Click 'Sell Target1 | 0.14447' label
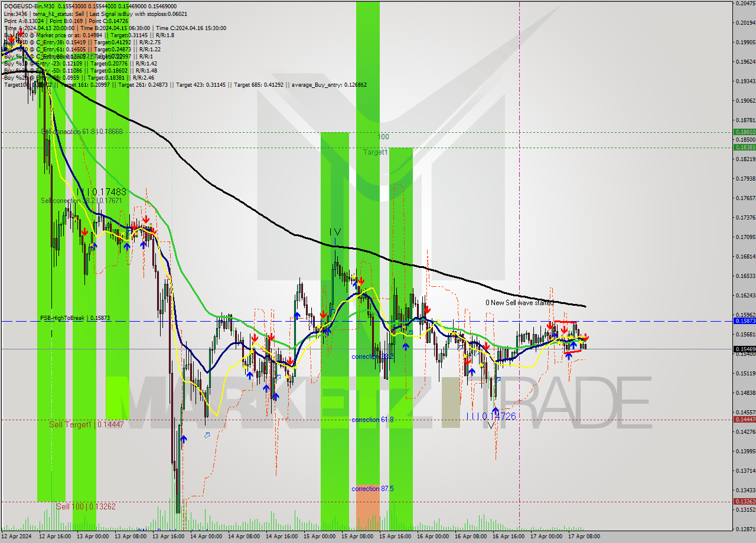Viewport: 756px width, 543px height. tap(86, 424)
